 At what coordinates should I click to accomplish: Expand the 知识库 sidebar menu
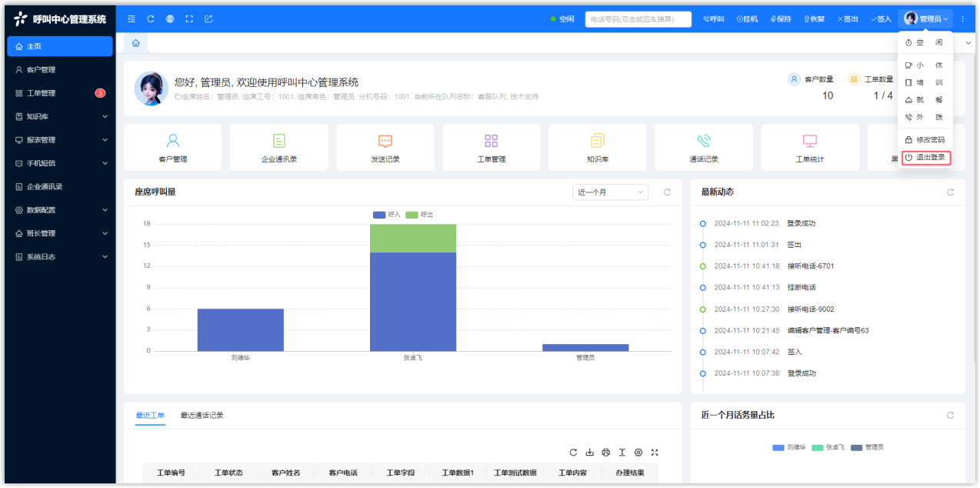60,117
